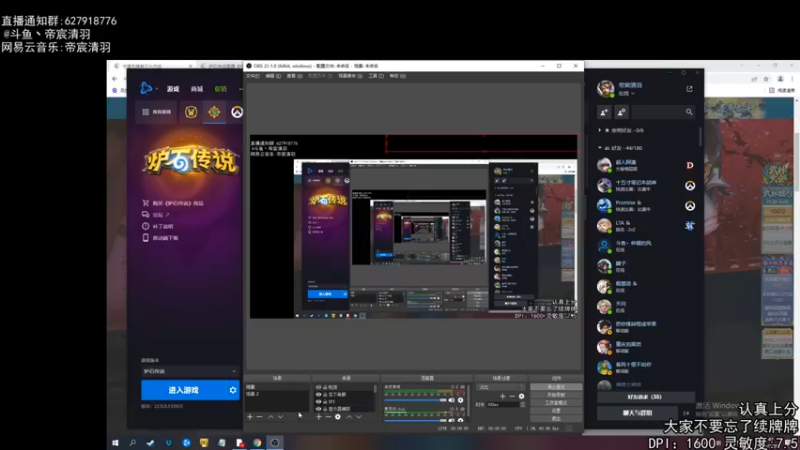800x450 pixels.
Task: Open game settings gear beside 进入游戏
Action: tap(233, 390)
